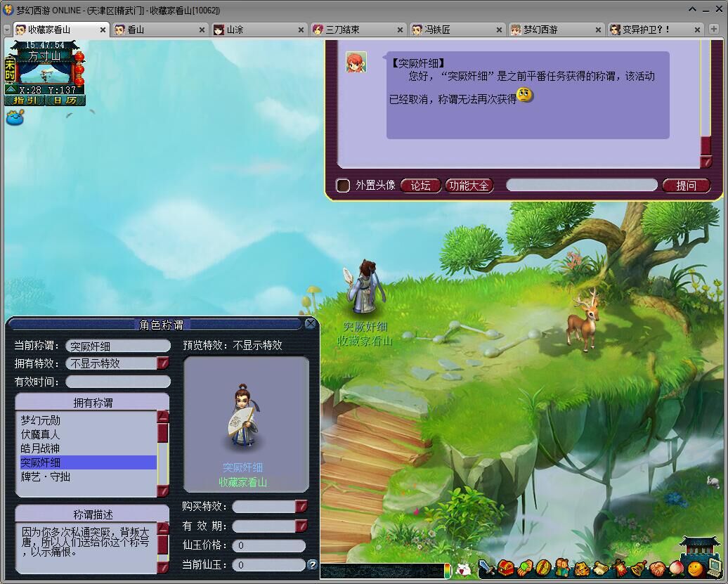Click the sword attack icon in toolbar
This screenshot has width=728, height=584.
(x=486, y=567)
